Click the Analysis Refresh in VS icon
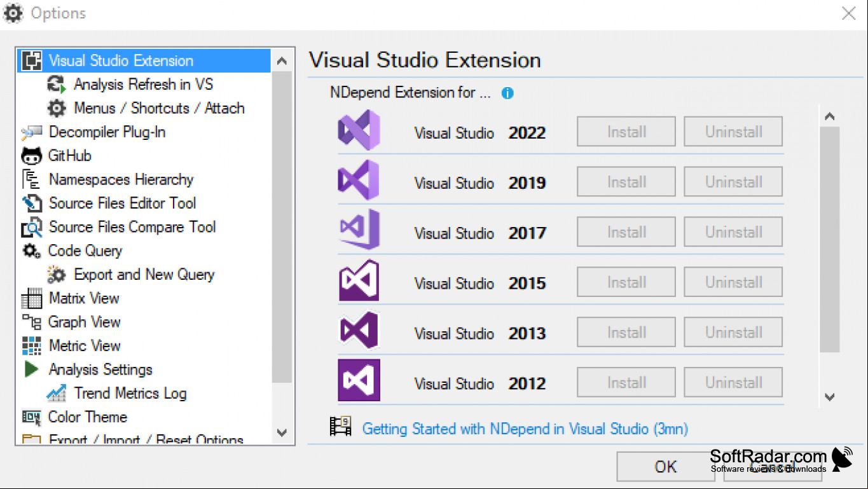The height and width of the screenshot is (489, 868). [x=57, y=84]
